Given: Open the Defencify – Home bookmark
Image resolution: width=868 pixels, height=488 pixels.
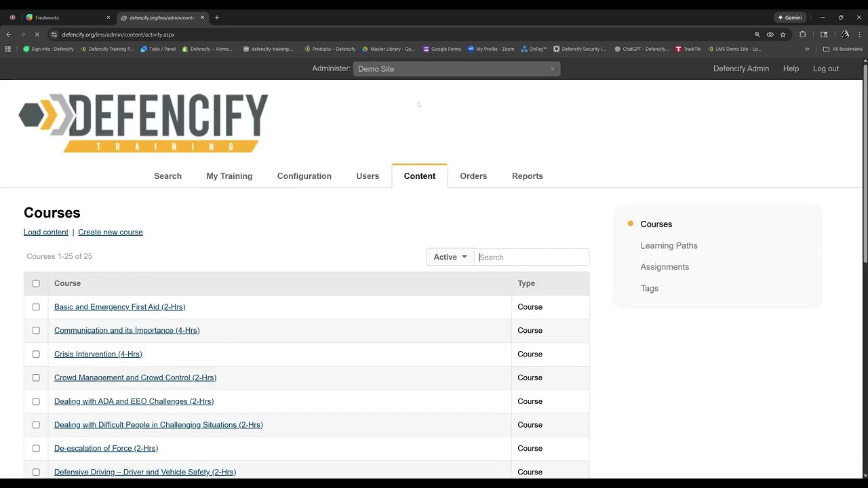Looking at the screenshot, I should (x=207, y=49).
